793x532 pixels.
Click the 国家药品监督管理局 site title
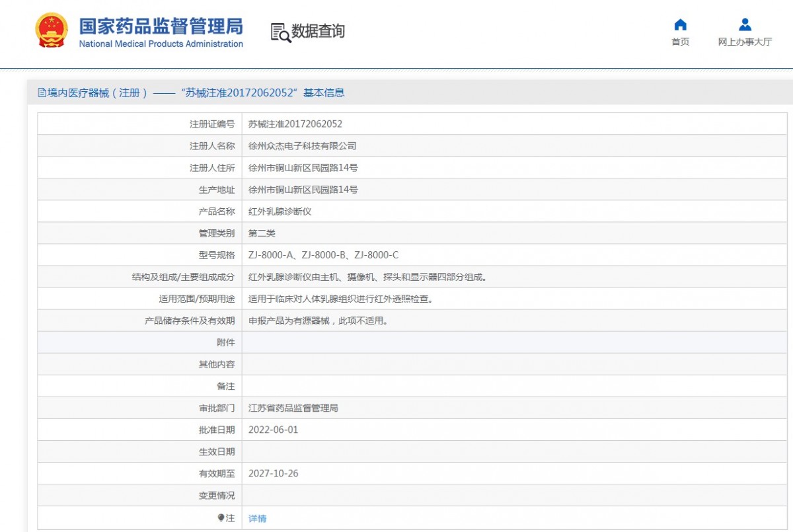161,26
